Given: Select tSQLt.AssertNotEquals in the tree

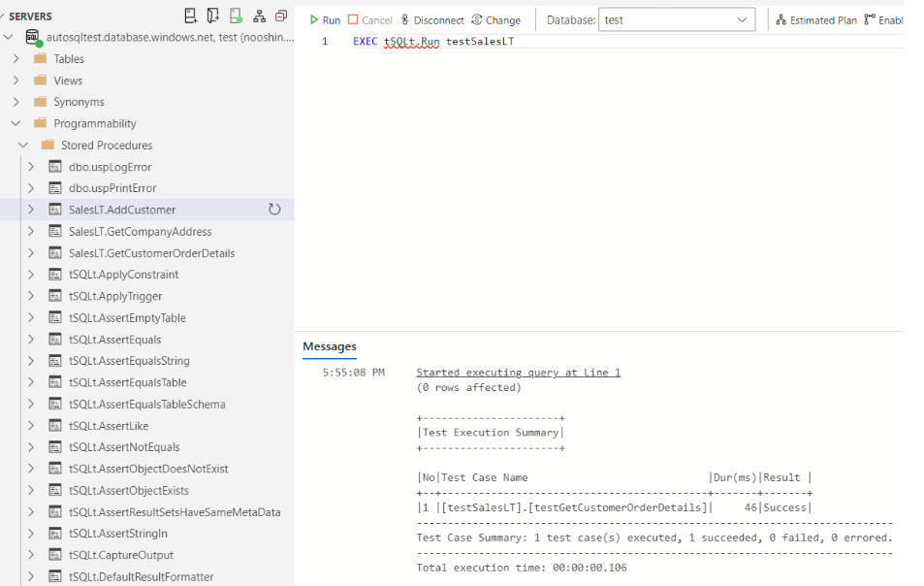Looking at the screenshot, I should point(124,447).
